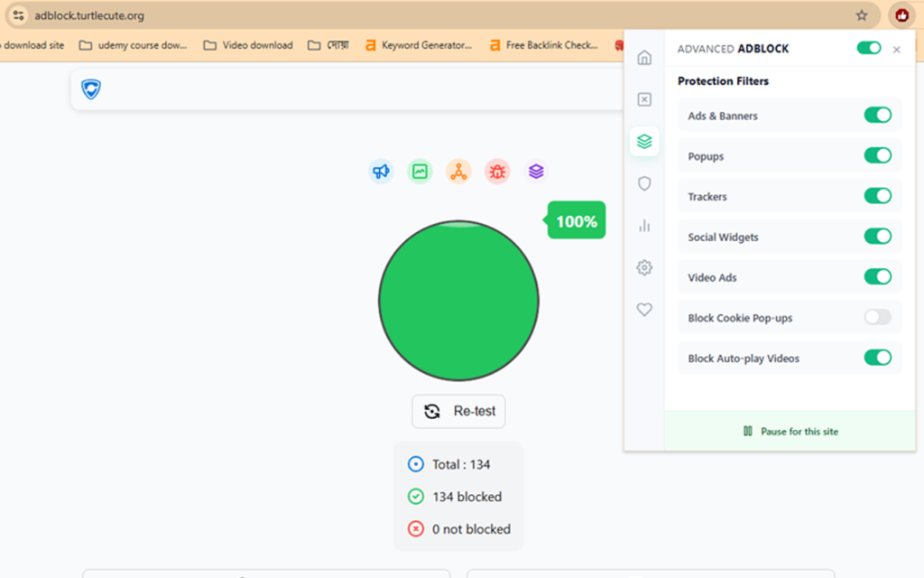Toggle the main adblock power switch
Screen dimensions: 924x578
pyautogui.click(x=869, y=48)
